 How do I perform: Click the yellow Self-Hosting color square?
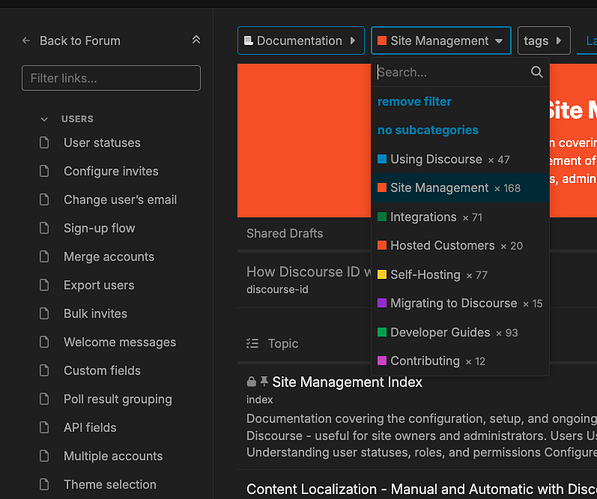pos(382,274)
